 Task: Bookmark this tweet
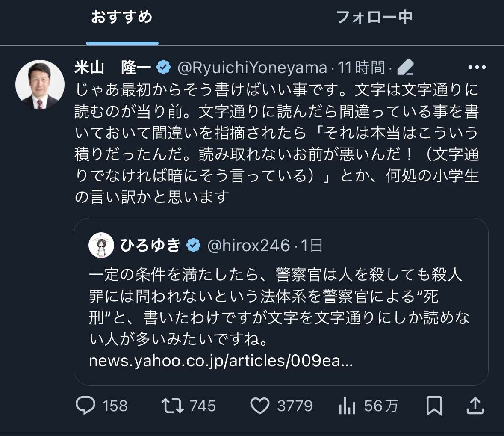click(x=434, y=406)
